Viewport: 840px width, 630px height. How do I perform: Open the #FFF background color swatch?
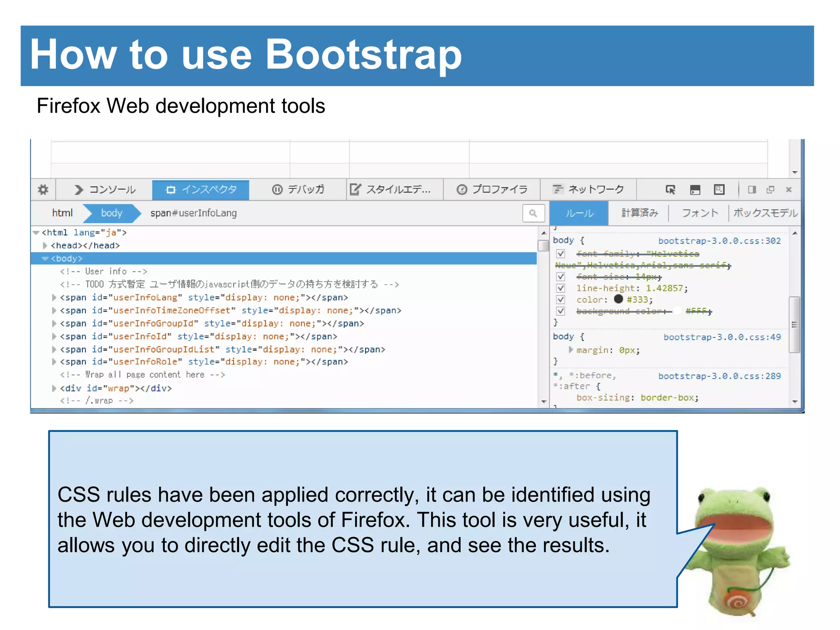click(x=677, y=310)
